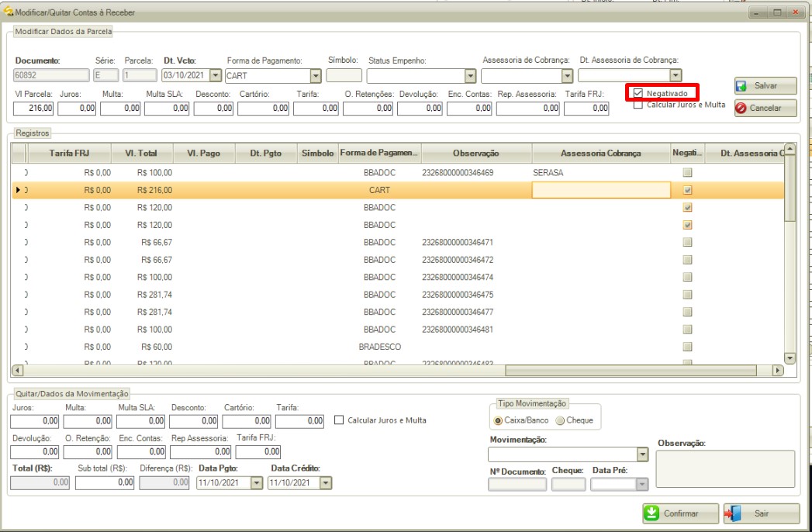
Task: Click the grid's horizontal scrollbar left arrow
Action: click(18, 371)
